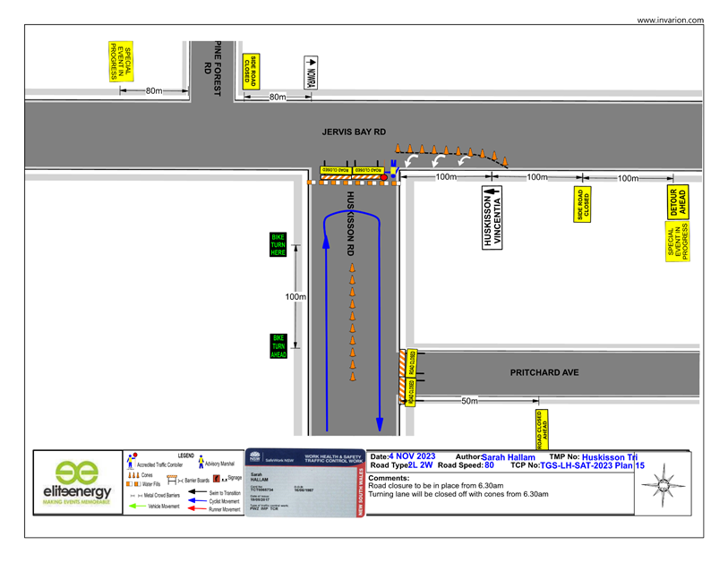The height and width of the screenshot is (562, 728).
Task: Click the Sarah Hallam author field
Action: (508, 456)
